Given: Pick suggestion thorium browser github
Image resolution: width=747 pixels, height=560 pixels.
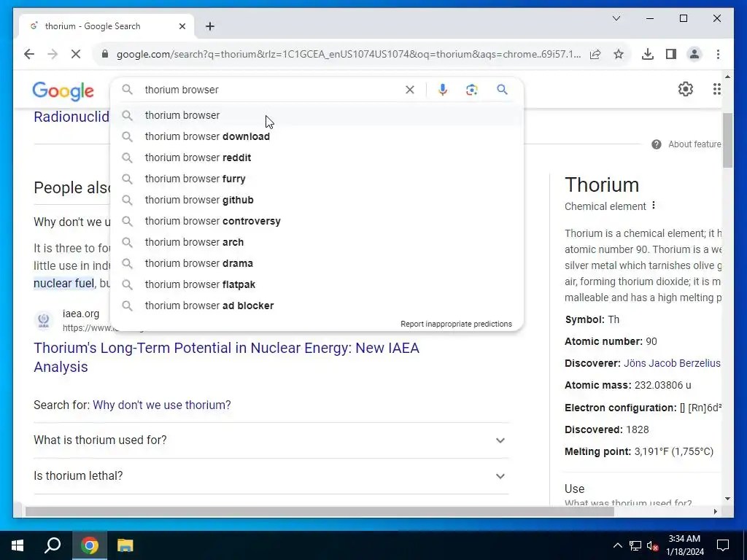Looking at the screenshot, I should (317, 200).
